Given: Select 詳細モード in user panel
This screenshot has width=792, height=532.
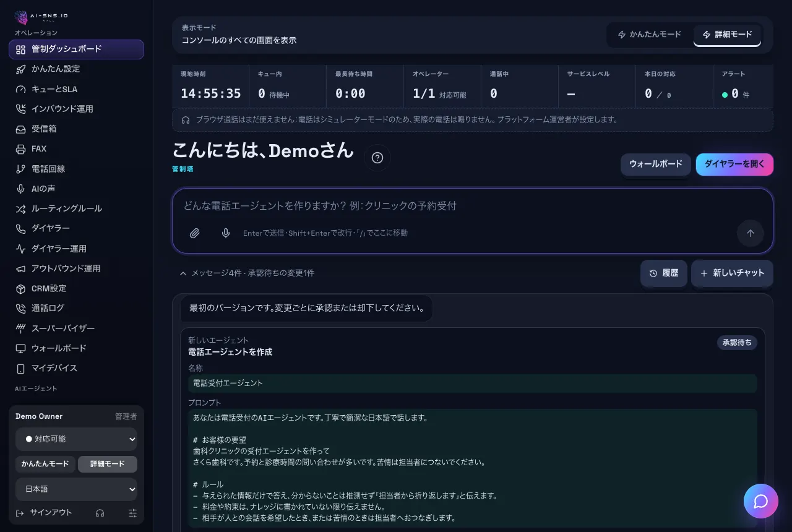Looking at the screenshot, I should (x=108, y=464).
